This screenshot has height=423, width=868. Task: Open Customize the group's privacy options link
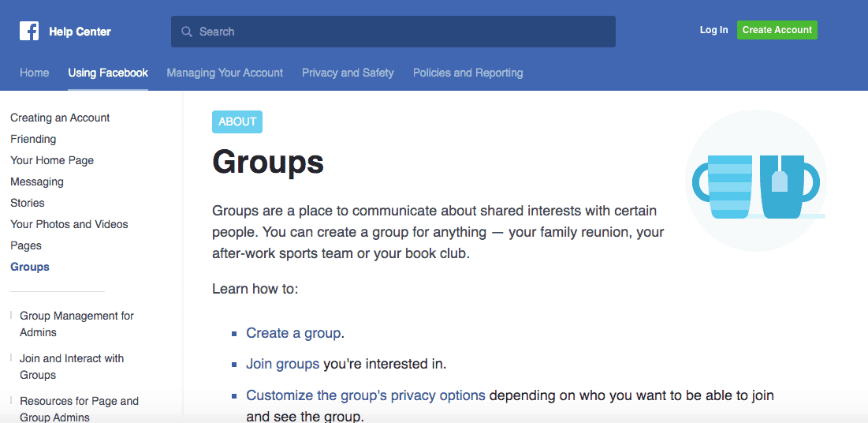(366, 395)
